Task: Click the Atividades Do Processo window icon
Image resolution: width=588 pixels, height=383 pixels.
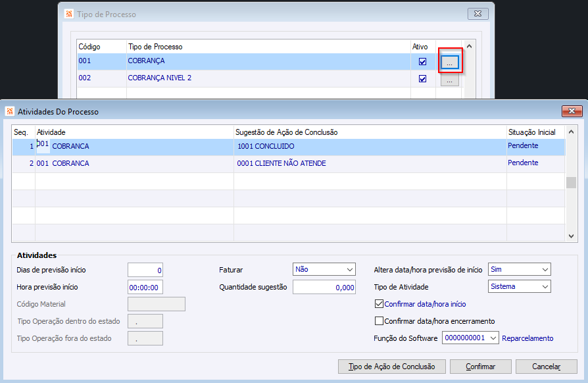Action: point(10,111)
